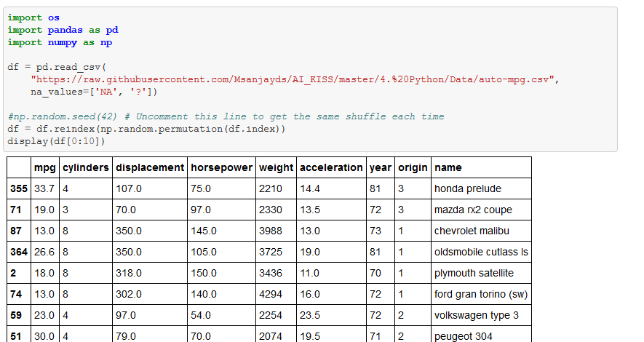The width and height of the screenshot is (644, 342).
Task: Click mpg value 19.0 in mazda row
Action: pos(45,210)
